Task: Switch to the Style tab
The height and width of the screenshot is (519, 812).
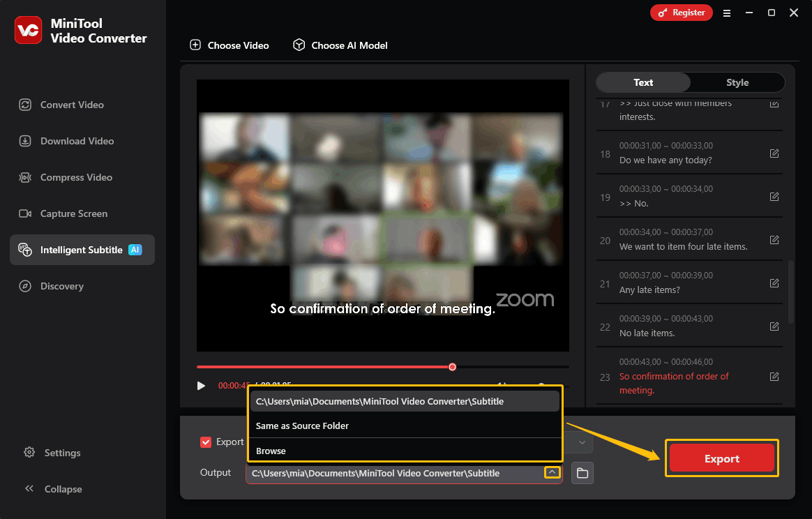Action: click(737, 82)
